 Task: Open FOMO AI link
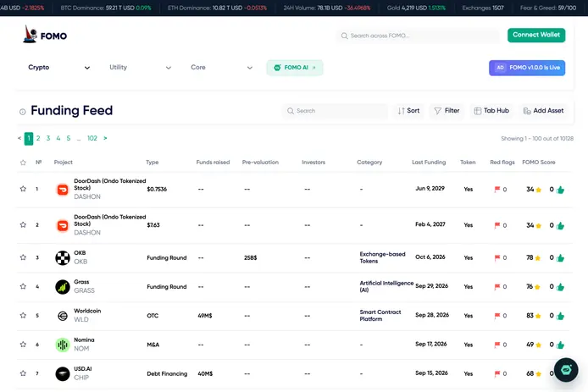pyautogui.click(x=295, y=68)
